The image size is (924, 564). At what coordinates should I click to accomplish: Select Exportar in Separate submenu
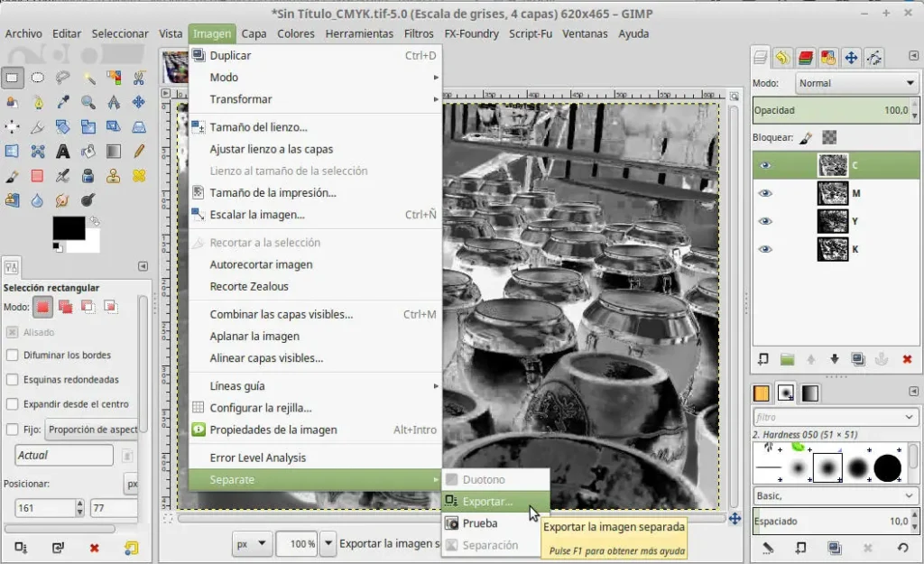pyautogui.click(x=495, y=502)
